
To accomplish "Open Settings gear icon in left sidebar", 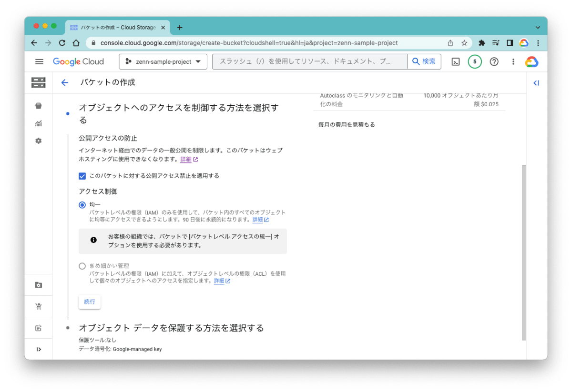I will tap(39, 141).
